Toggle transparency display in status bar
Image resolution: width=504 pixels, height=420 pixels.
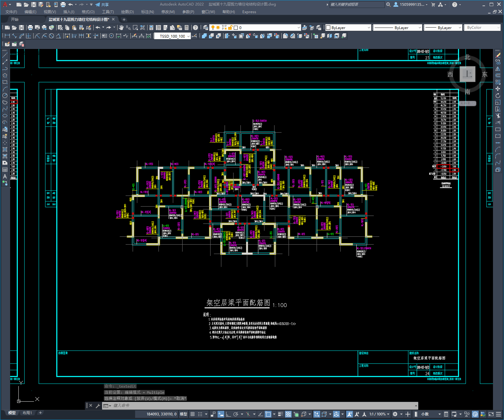pyautogui.click(x=288, y=414)
